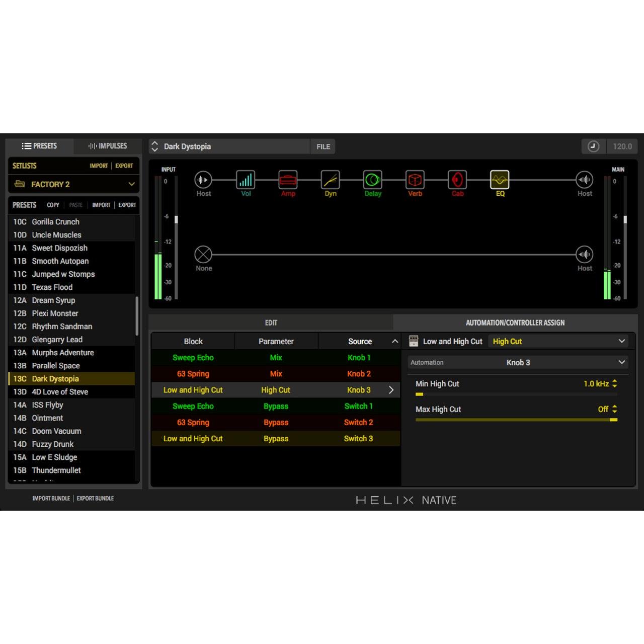Viewport: 644px width, 644px height.
Task: Select the Dyn block in the signal chain
Action: coord(330,180)
